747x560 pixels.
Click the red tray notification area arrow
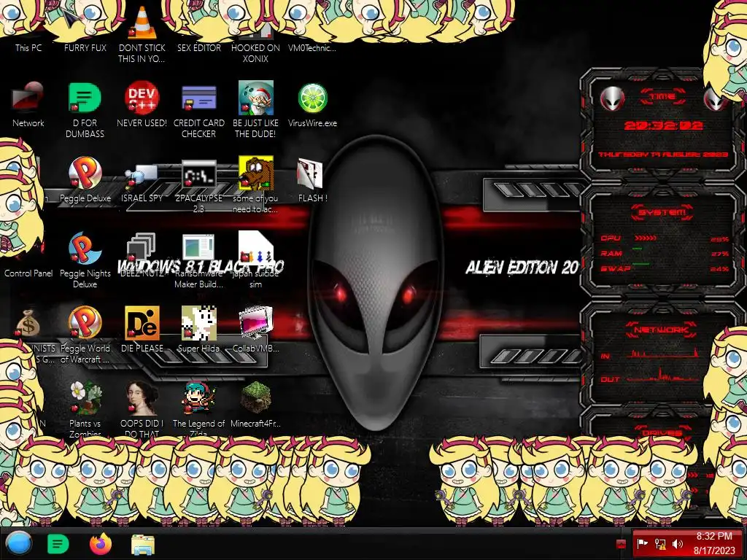click(621, 544)
